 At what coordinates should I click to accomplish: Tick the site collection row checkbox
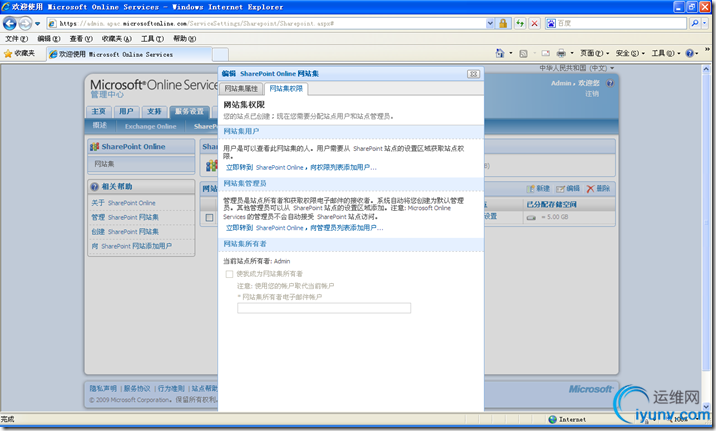pyautogui.click(x=209, y=217)
